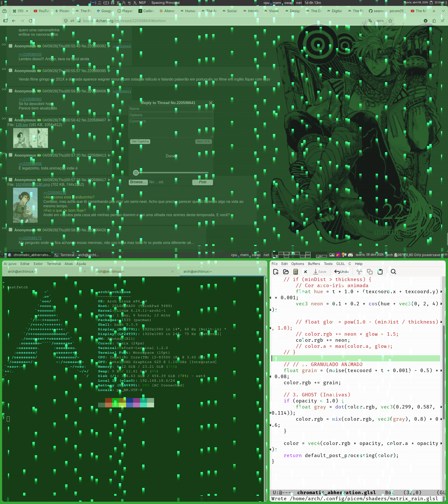Viewport: 448px width, 504px height.
Task: Click the browser address bar URL
Action: [124, 21]
